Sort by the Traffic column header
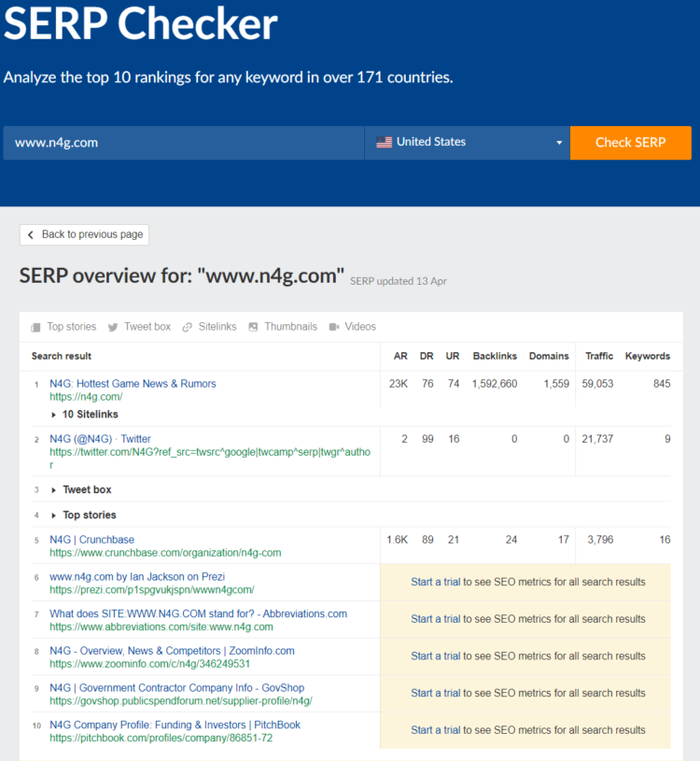Viewport: 700px width, 761px height. (599, 357)
